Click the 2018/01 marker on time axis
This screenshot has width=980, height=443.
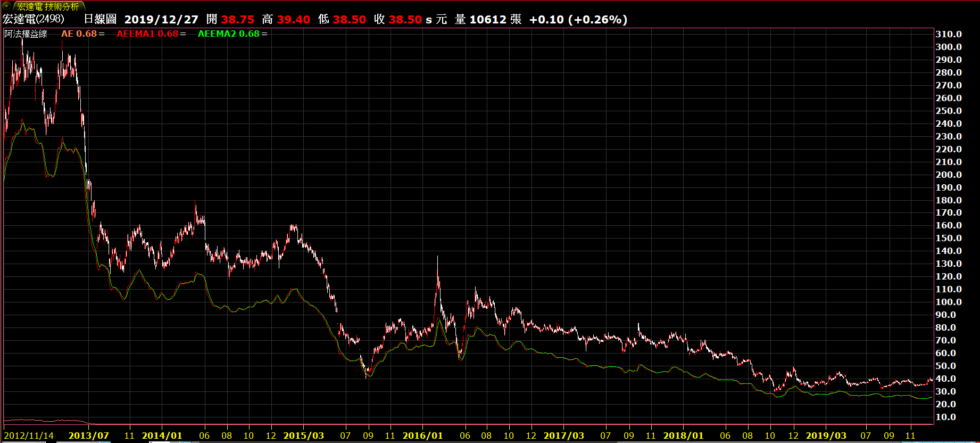click(x=683, y=436)
